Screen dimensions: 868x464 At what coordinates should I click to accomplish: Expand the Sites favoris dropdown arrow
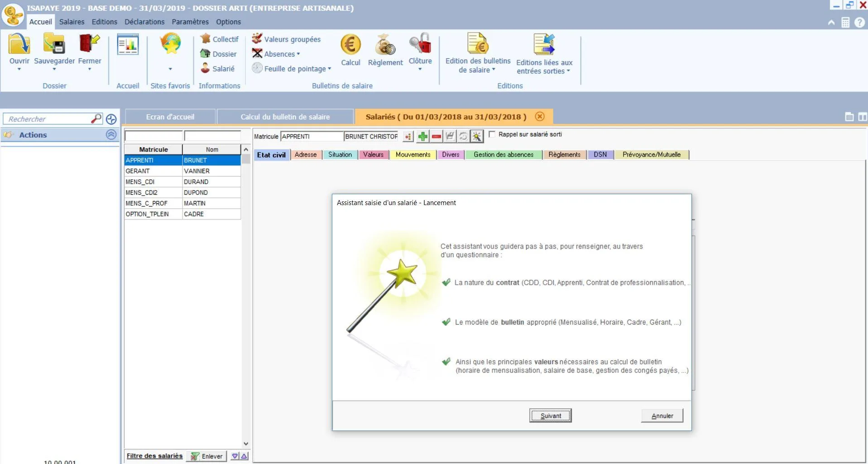pos(170,69)
